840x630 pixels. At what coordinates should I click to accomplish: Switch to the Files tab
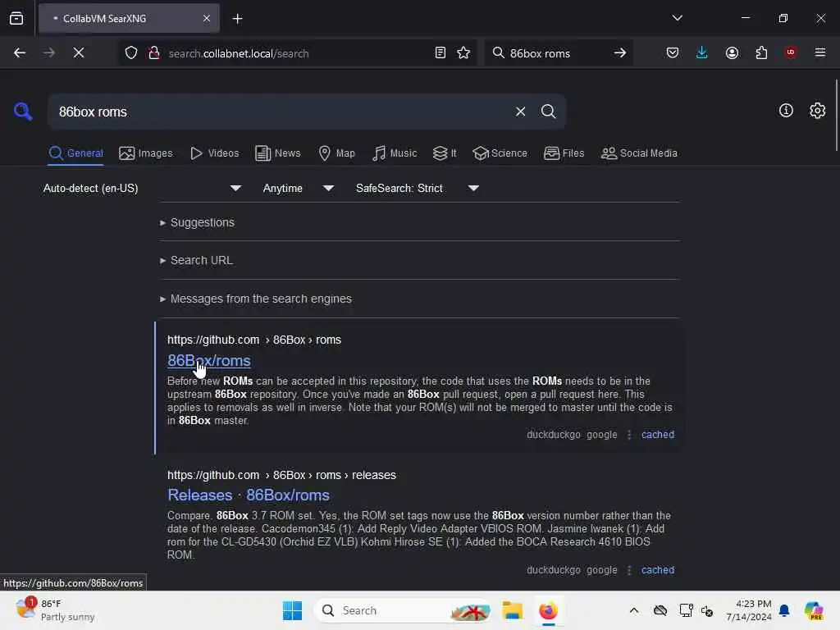[x=564, y=153]
